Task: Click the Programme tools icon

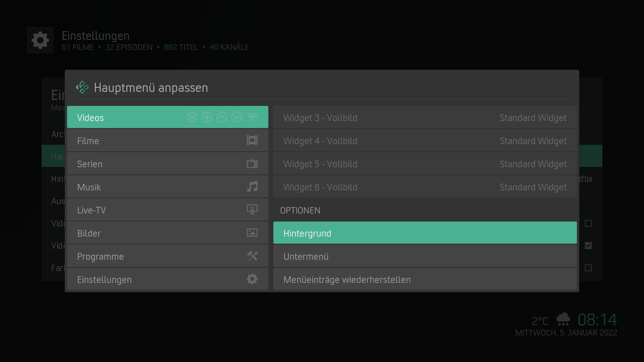Action: click(x=252, y=256)
